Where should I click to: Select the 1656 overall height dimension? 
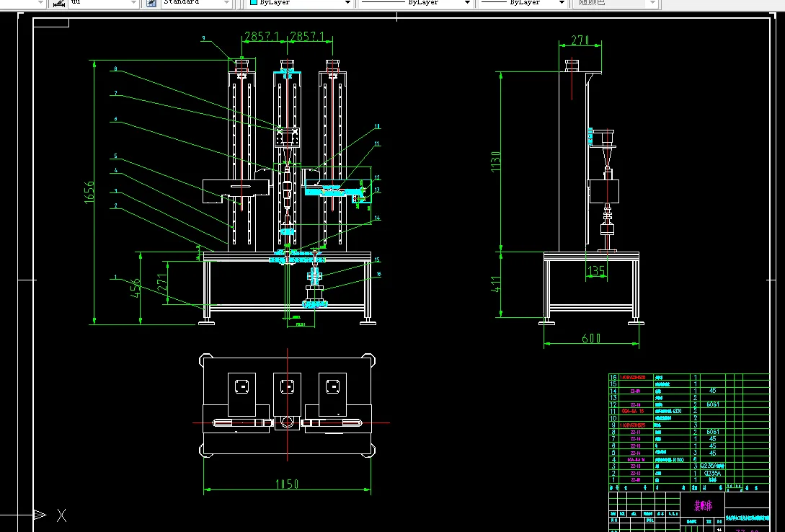(x=89, y=192)
